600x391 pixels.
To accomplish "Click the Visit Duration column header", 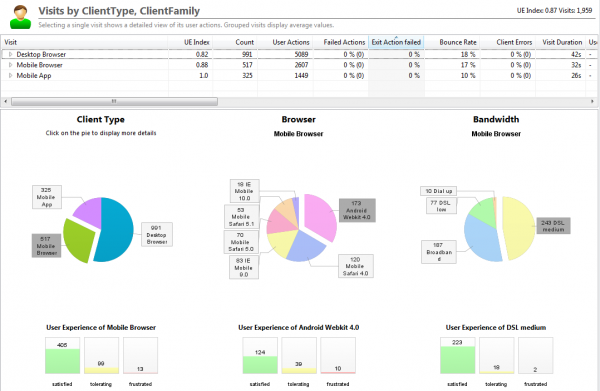I will [x=562, y=42].
